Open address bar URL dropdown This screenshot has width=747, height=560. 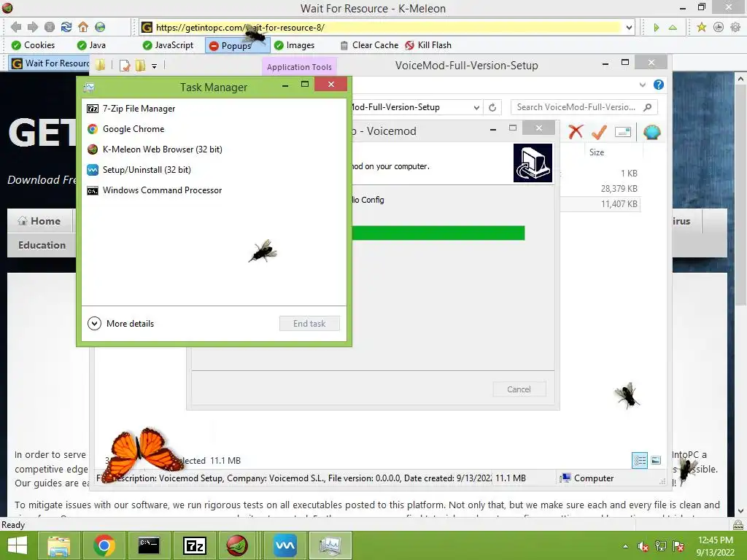point(629,28)
